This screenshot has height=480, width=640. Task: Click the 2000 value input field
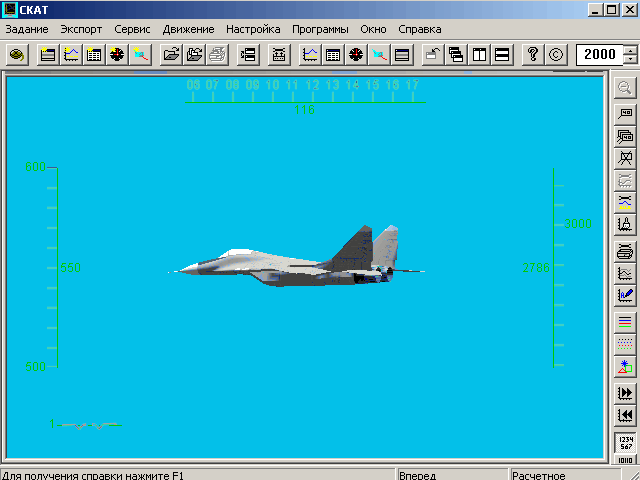[600, 54]
